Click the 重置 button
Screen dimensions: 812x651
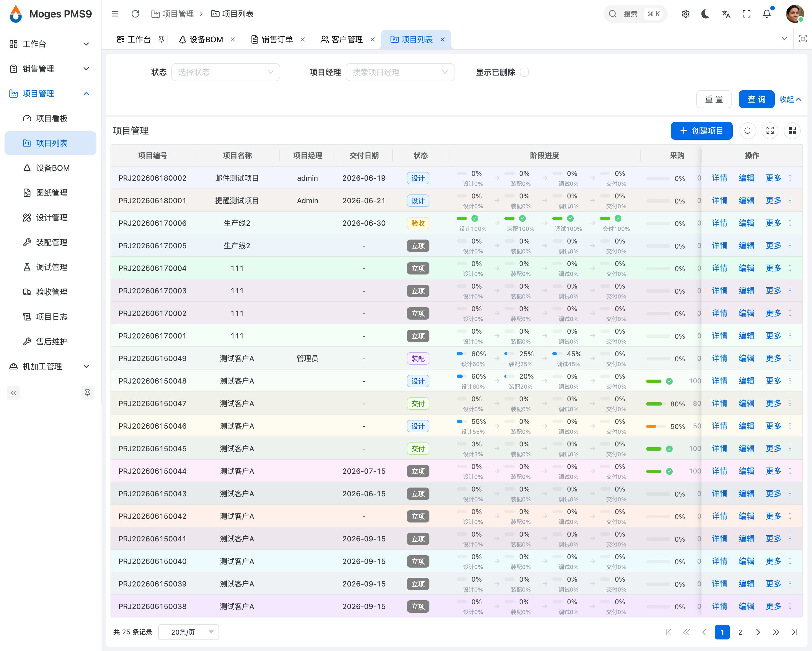(x=714, y=99)
